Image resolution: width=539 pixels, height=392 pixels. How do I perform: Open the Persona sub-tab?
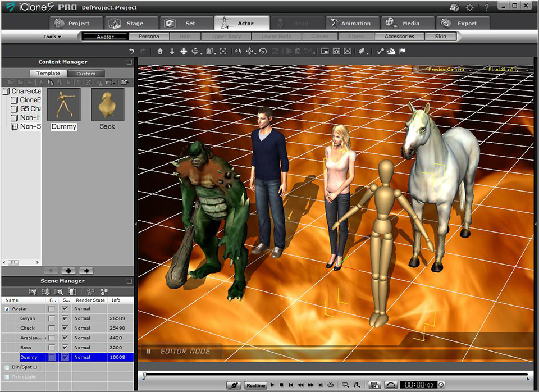coord(149,37)
